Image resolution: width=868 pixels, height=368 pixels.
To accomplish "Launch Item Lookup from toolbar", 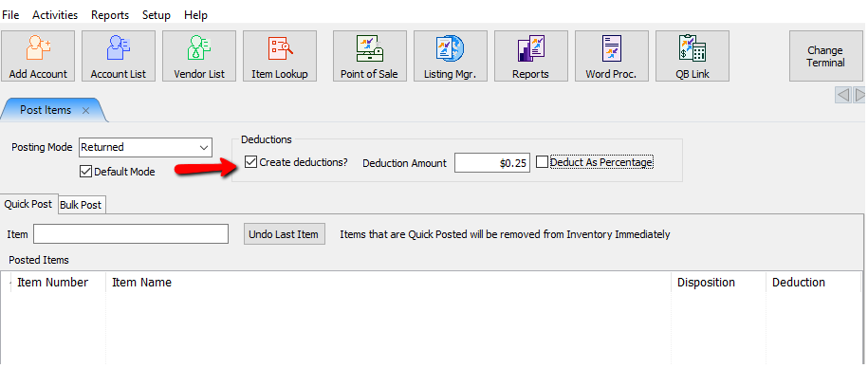I will pos(280,56).
